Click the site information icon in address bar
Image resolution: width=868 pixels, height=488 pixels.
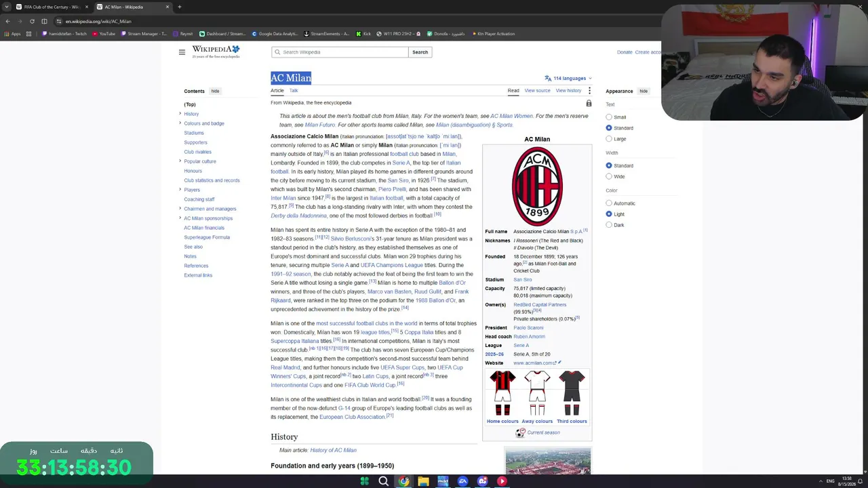[59, 21]
